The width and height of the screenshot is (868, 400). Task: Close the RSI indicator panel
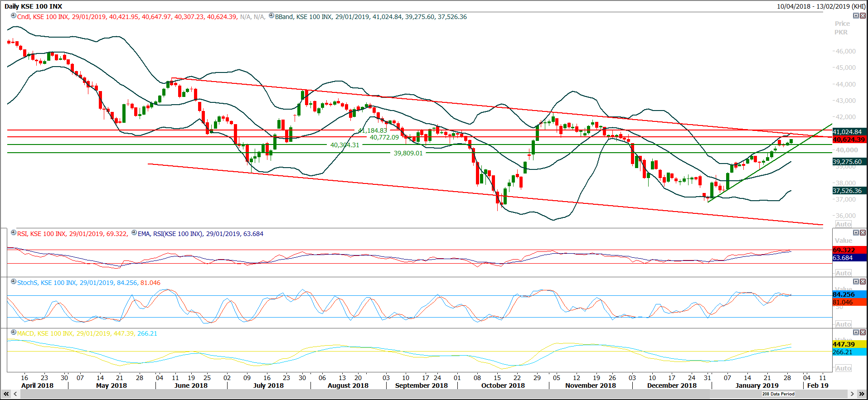click(x=863, y=233)
